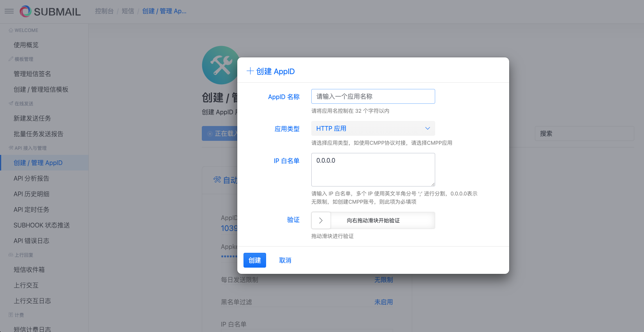
Task: Open 短信收件箱 sidebar item
Action: click(29, 270)
